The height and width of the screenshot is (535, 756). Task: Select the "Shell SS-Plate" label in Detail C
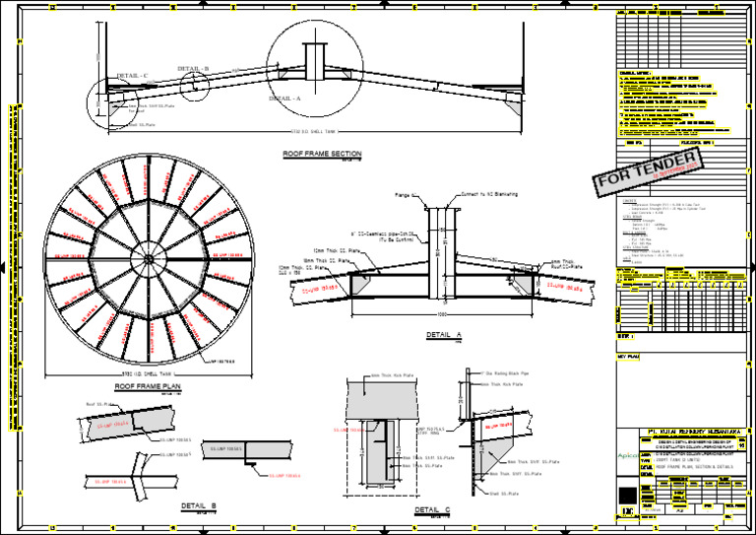(x=504, y=494)
